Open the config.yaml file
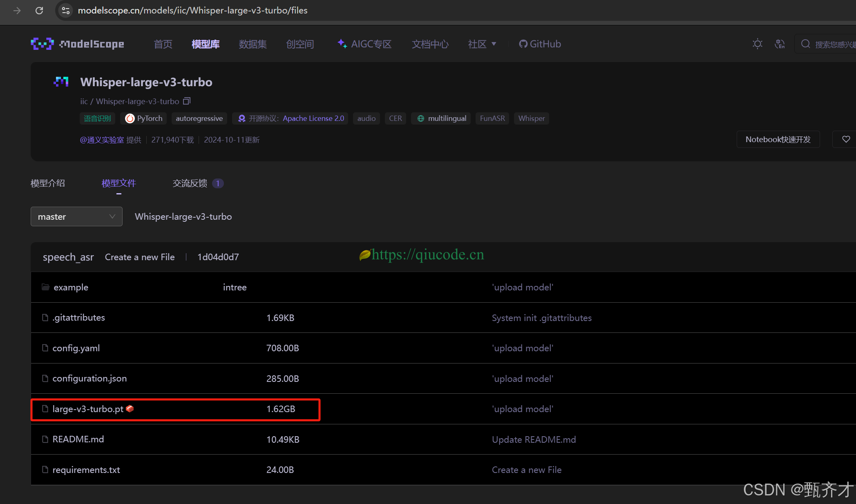This screenshot has width=856, height=504. tap(76, 348)
